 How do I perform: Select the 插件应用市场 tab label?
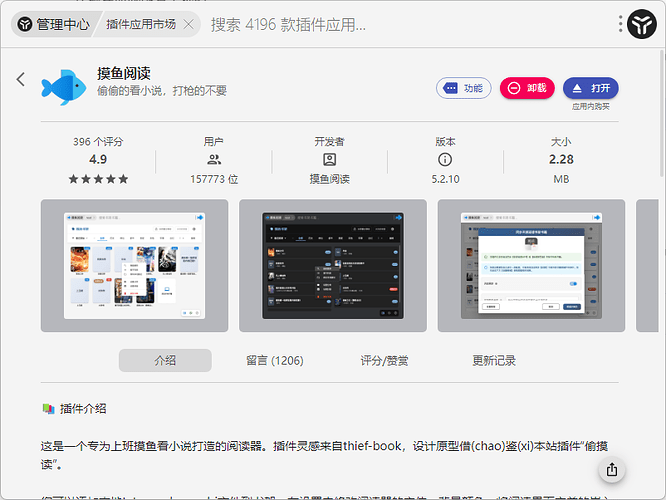click(x=141, y=24)
